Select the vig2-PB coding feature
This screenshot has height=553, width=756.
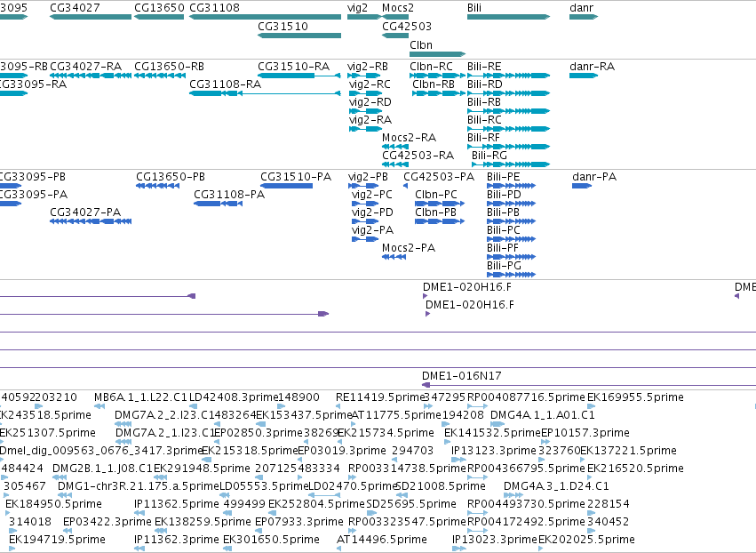(363, 186)
